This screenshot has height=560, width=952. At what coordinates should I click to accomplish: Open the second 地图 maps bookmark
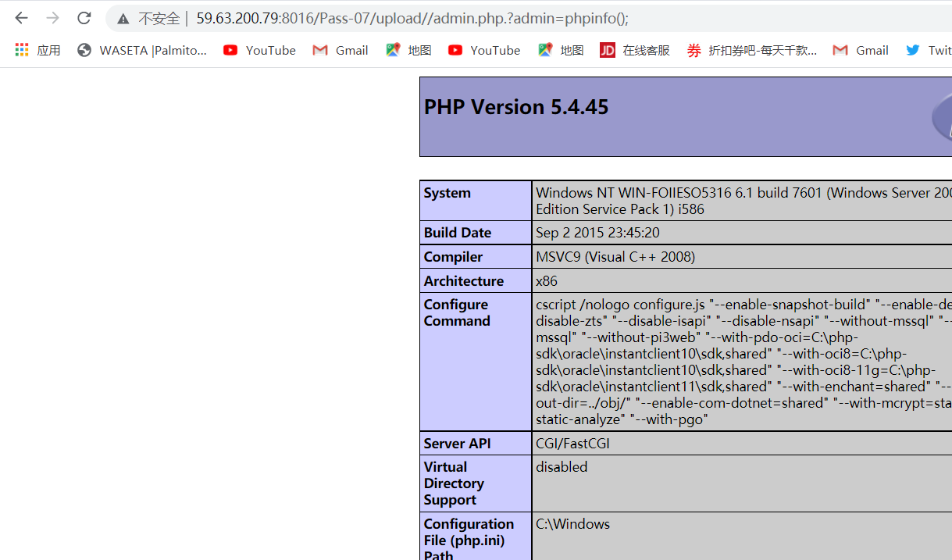[x=561, y=50]
